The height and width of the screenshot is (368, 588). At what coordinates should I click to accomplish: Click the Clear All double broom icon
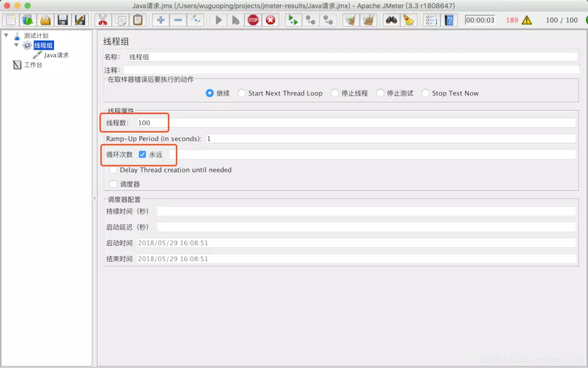tap(368, 20)
